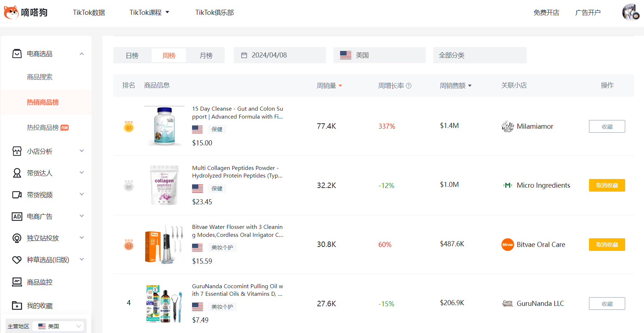Click the 带货视频 camera icon
Viewport: 644px width, 333px height.
pos(17,195)
